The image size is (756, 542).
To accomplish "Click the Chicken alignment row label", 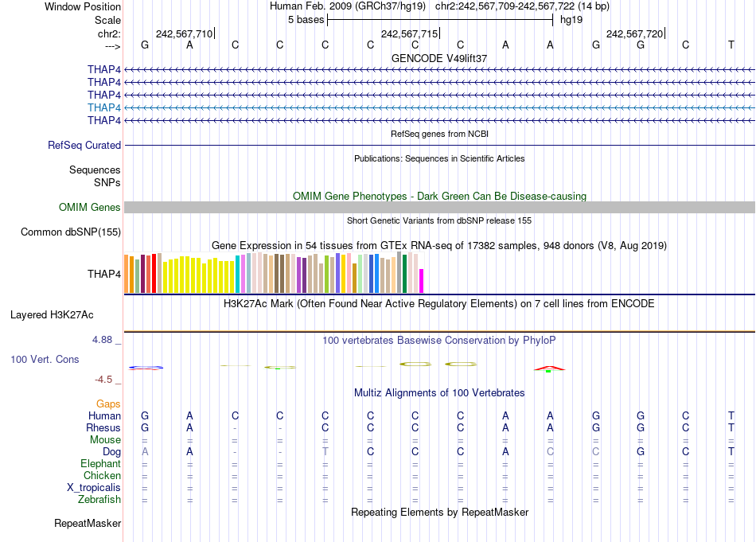I will [x=102, y=475].
